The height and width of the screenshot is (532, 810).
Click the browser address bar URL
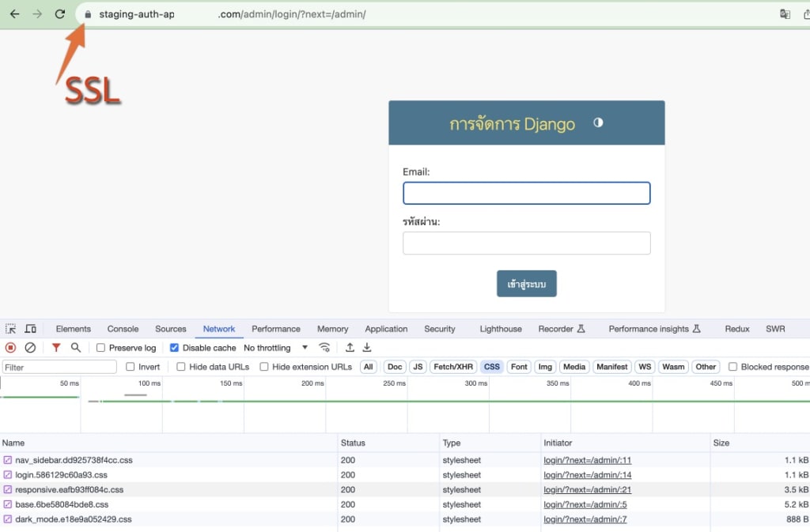(233, 14)
